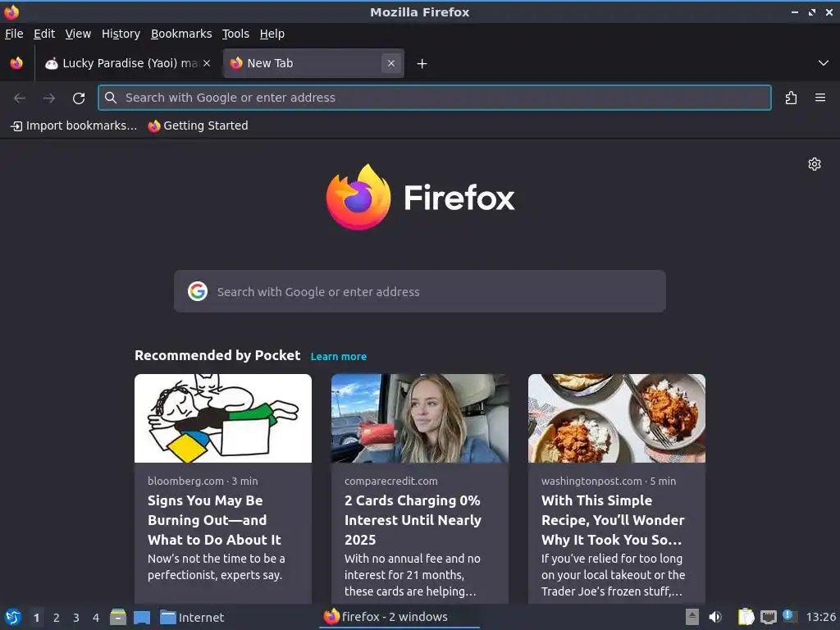Click the comparecredit.com source text
The height and width of the screenshot is (630, 840).
391,481
